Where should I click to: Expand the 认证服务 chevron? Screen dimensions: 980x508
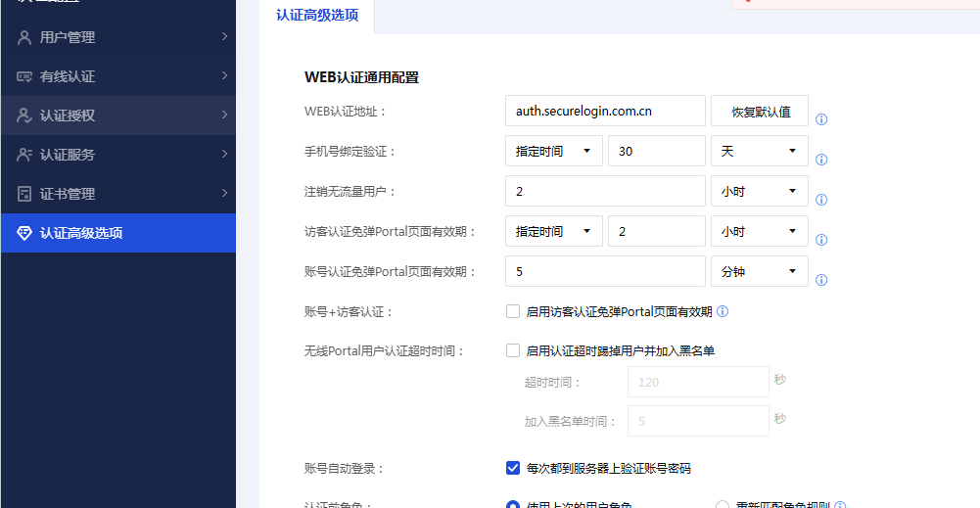[224, 154]
